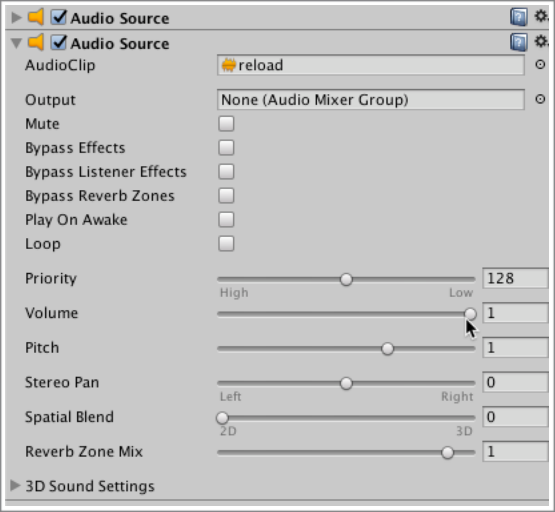This screenshot has height=512, width=555.
Task: Click the None (Audio Mixer Group) field
Action: (x=371, y=100)
